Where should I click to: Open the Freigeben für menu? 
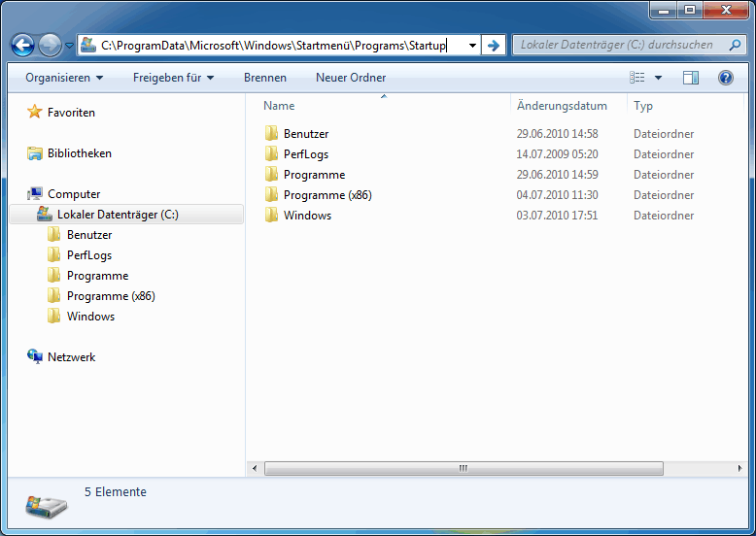(x=173, y=78)
